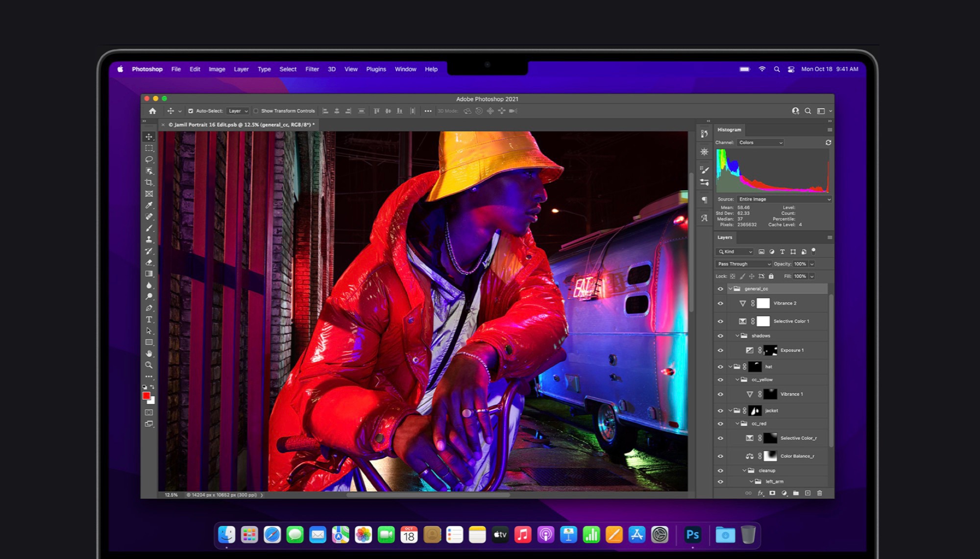
Task: Enable Show Transform Controls checkbox
Action: coord(256,111)
